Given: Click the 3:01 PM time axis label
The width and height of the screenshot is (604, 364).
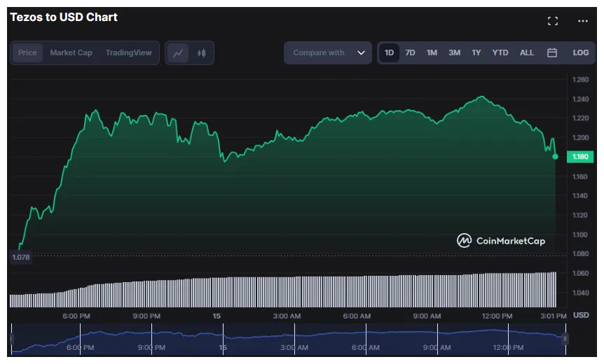Looking at the screenshot, I should (554, 316).
